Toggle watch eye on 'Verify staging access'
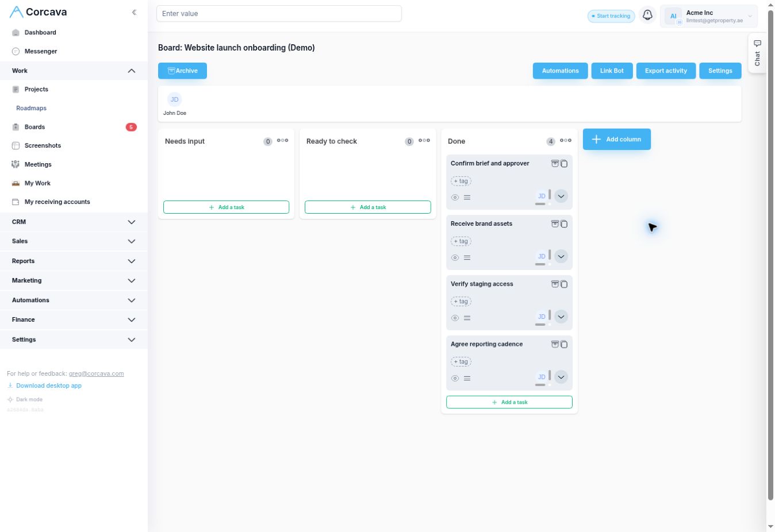 pos(455,318)
